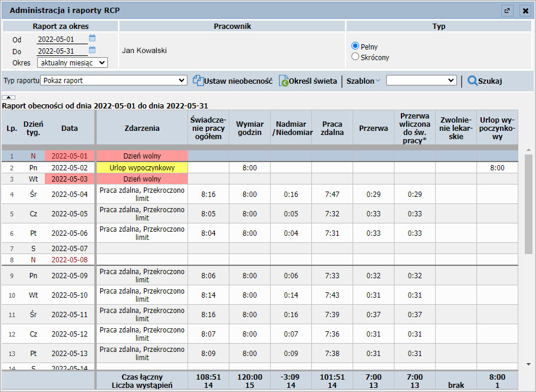This screenshot has height=392, width=536.
Task: Click the Zwolnienie lekarskie column header
Action: [456, 128]
